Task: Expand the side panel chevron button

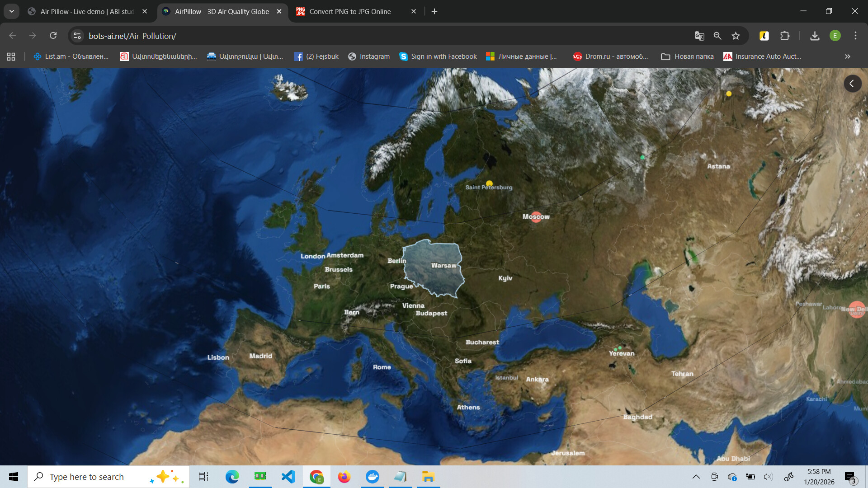Action: tap(852, 84)
